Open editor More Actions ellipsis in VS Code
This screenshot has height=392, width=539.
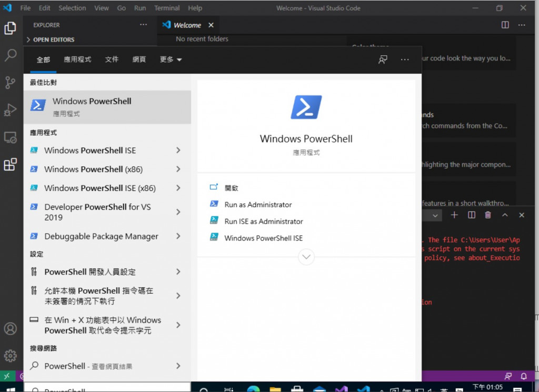pyautogui.click(x=522, y=25)
